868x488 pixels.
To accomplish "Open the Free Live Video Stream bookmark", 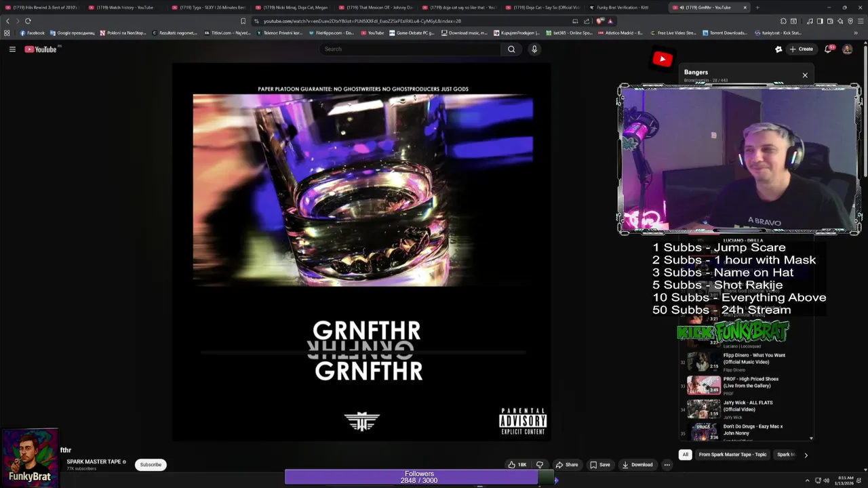I will [x=672, y=33].
